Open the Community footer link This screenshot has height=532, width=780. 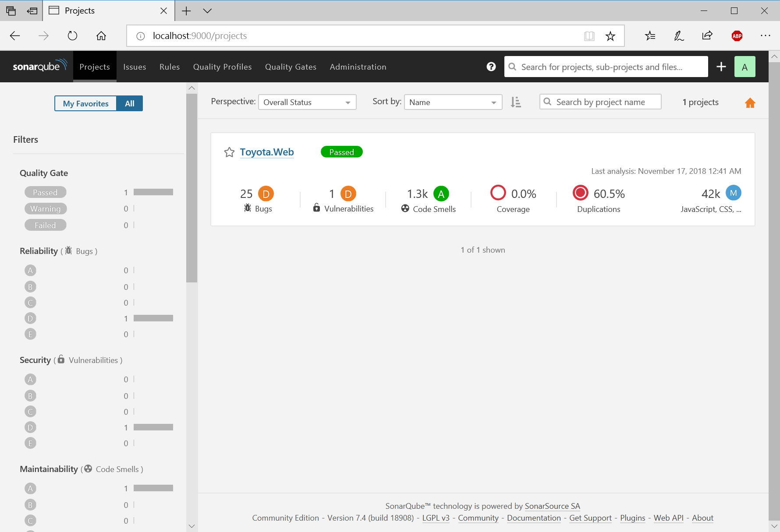[478, 518]
